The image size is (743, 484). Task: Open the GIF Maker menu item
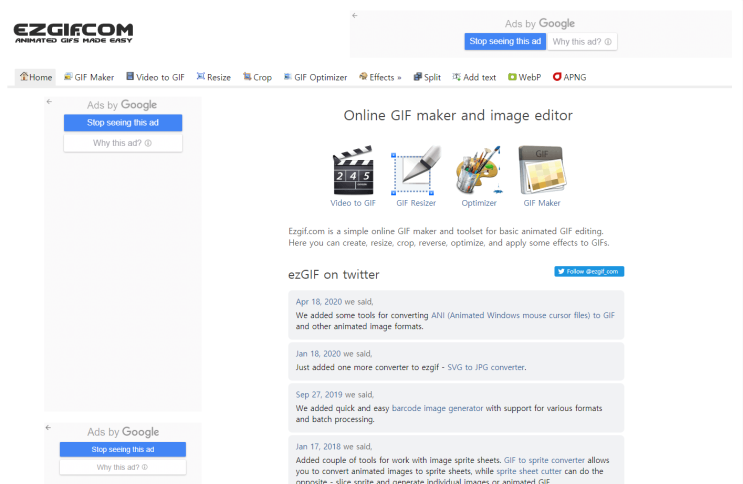[89, 77]
